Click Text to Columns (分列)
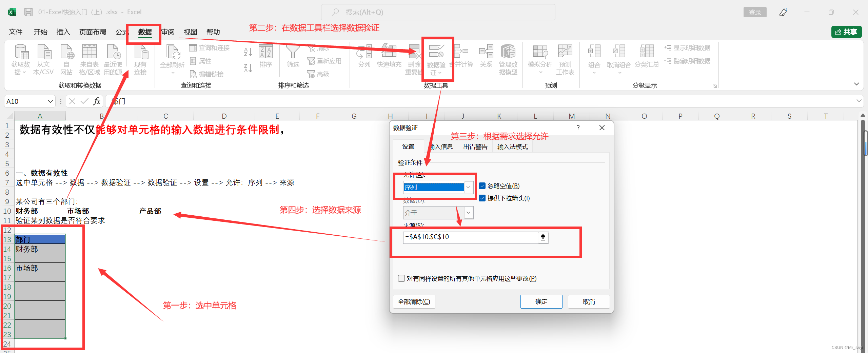This screenshot has height=353, width=868. [364, 56]
